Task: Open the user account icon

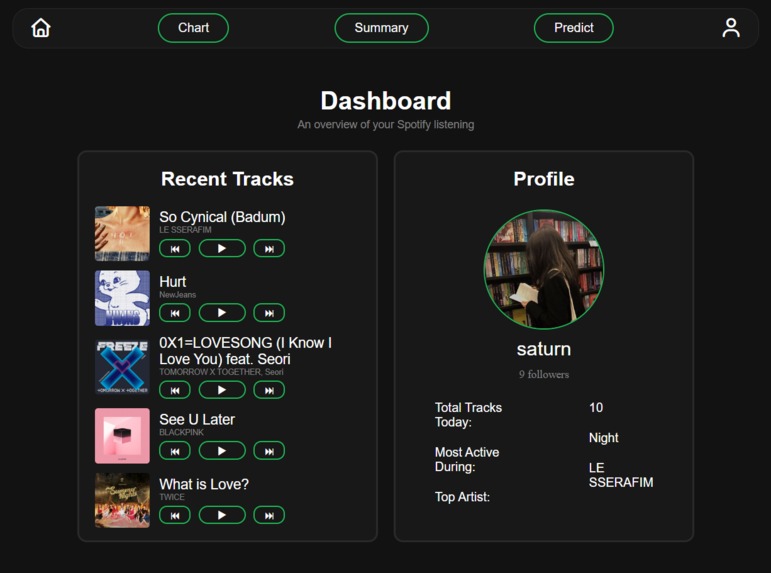Action: point(731,28)
